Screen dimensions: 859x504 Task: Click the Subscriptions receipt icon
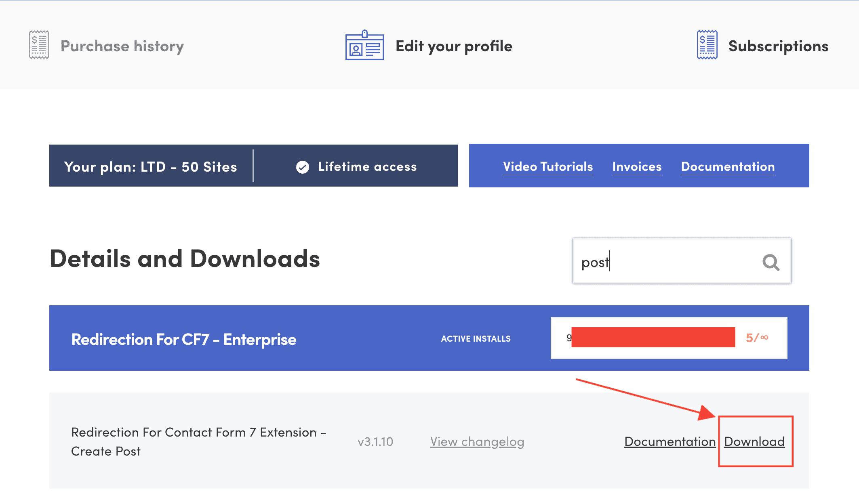[x=707, y=45]
